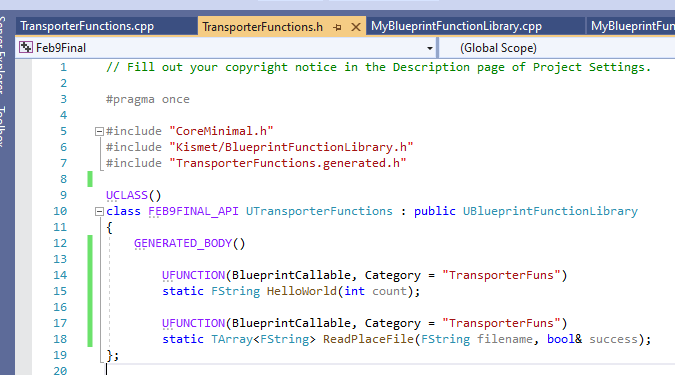Click the filename parameter on line 18
This screenshot has width=675, height=375.
click(x=505, y=339)
